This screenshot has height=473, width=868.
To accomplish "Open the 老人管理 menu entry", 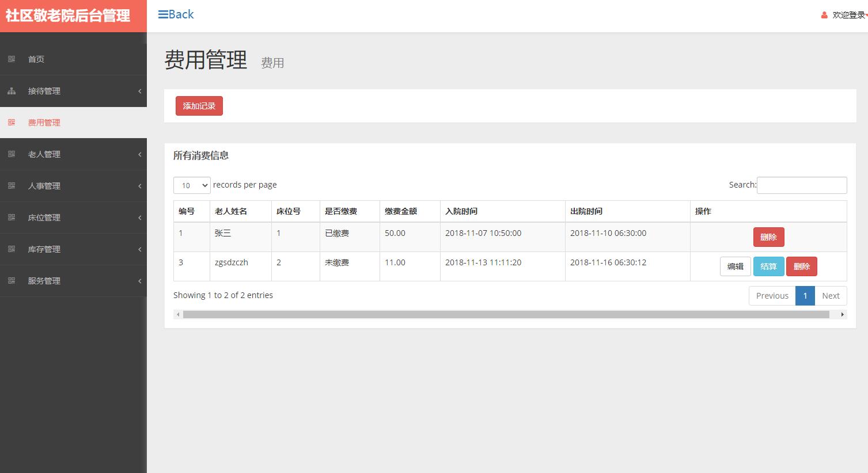I will coord(44,154).
